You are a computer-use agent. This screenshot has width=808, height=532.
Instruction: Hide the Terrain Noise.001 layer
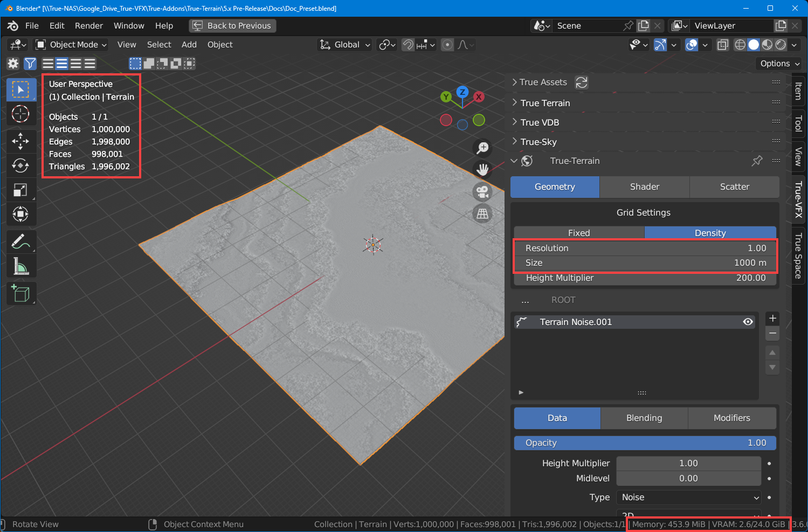click(748, 322)
